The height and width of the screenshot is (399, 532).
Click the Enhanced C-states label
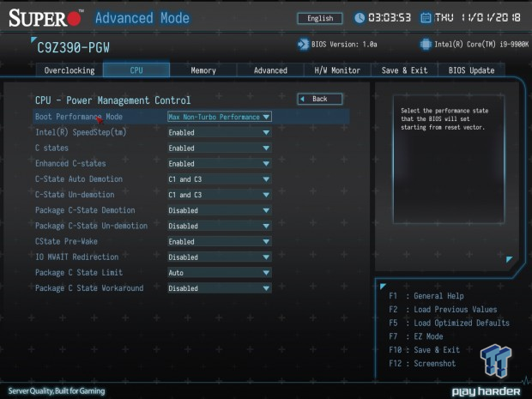pos(70,164)
